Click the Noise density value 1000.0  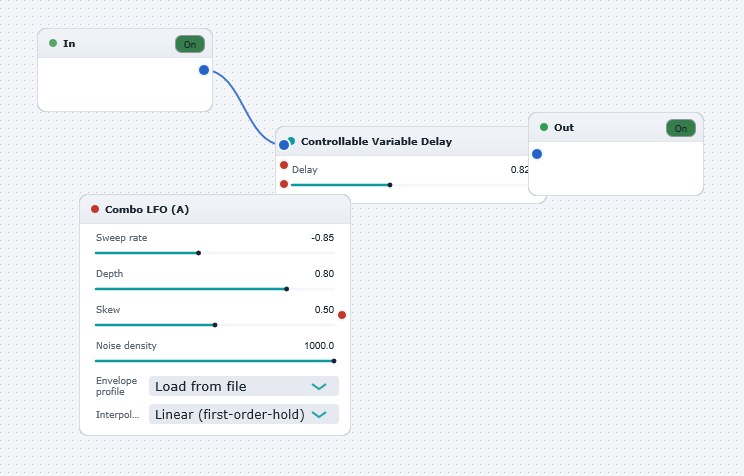coord(319,346)
